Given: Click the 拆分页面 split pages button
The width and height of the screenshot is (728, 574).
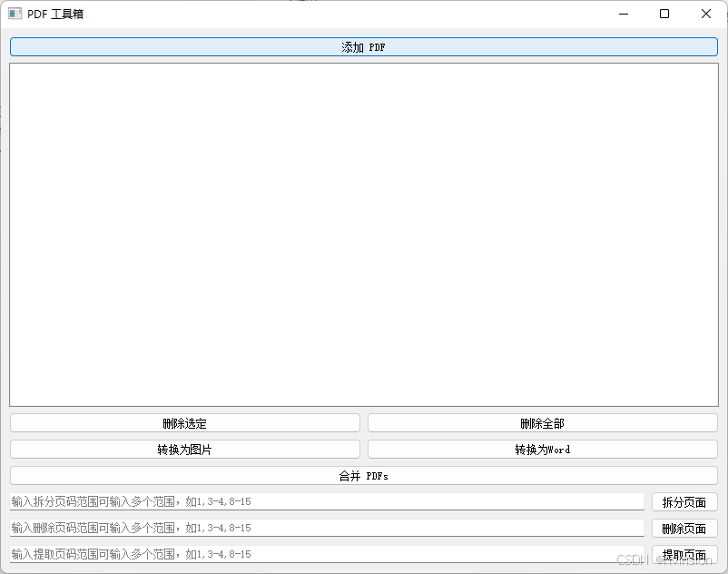Looking at the screenshot, I should [684, 501].
